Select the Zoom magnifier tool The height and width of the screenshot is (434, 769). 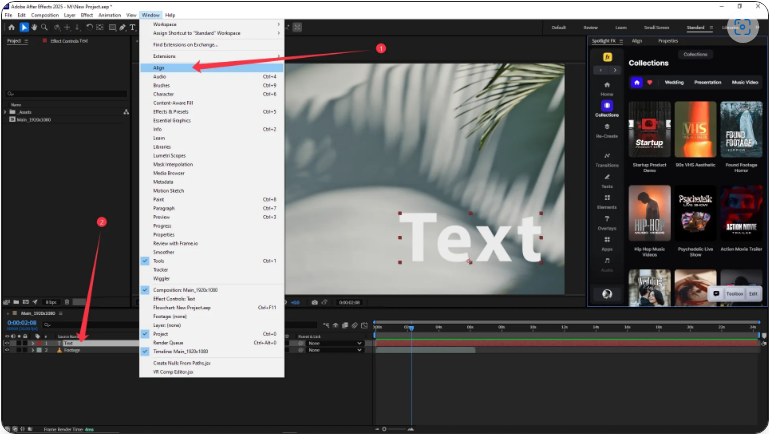tap(45, 27)
